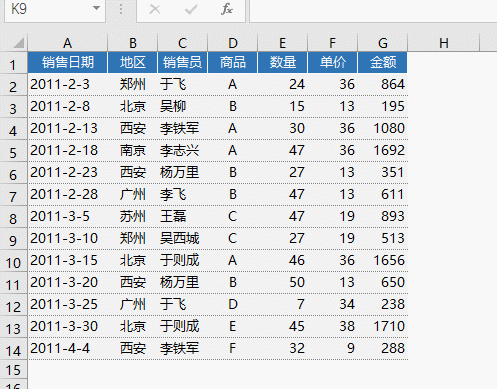Click the amount cell 288

pos(382,348)
